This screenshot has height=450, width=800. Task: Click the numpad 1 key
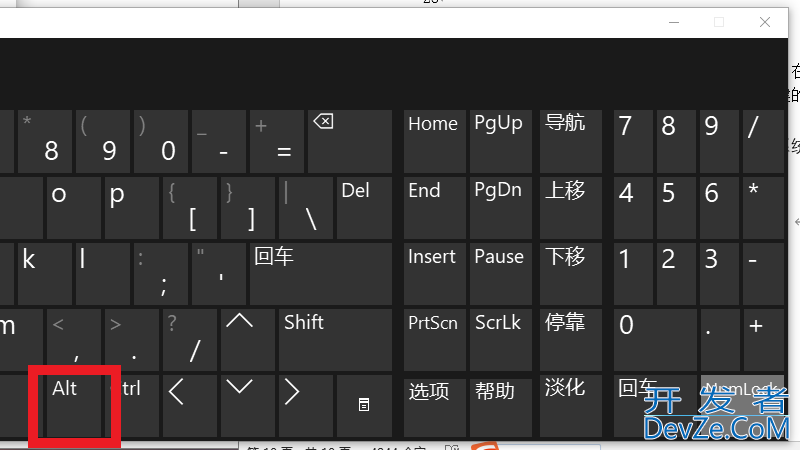coord(633,274)
